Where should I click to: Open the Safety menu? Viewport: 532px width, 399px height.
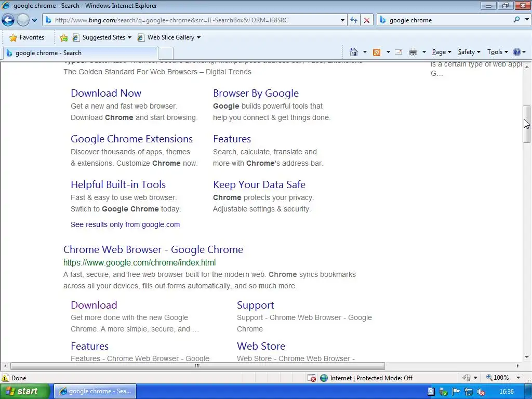tap(469, 52)
